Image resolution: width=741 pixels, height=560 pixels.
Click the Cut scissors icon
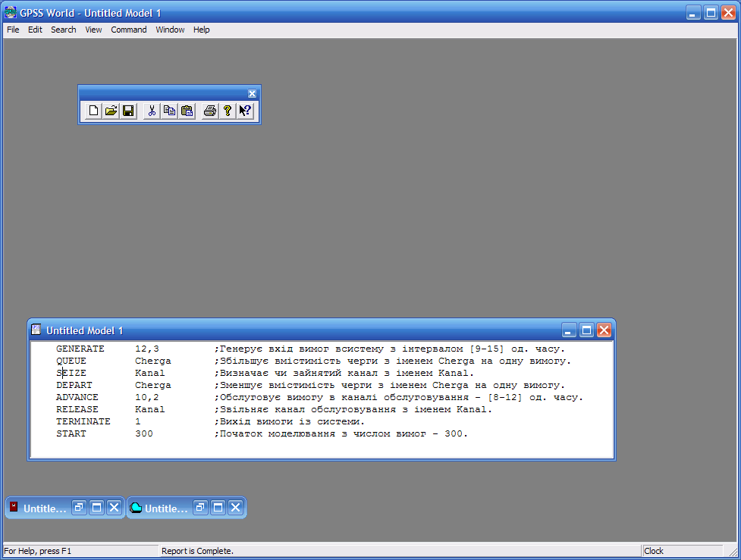tap(152, 111)
